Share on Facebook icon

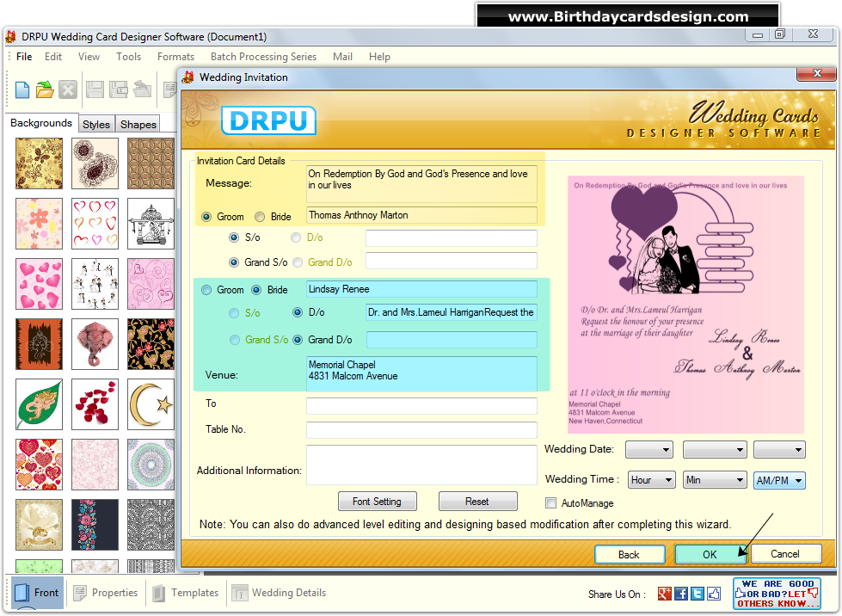tap(681, 594)
